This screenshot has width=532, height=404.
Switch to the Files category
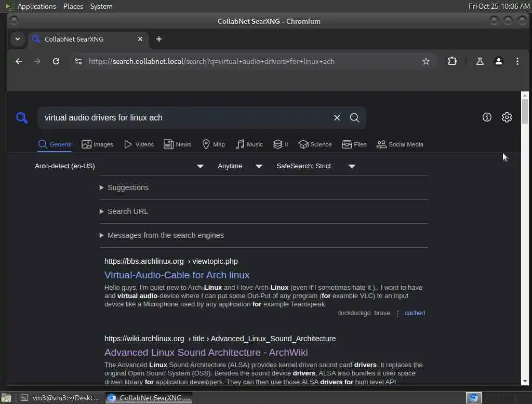(x=354, y=144)
